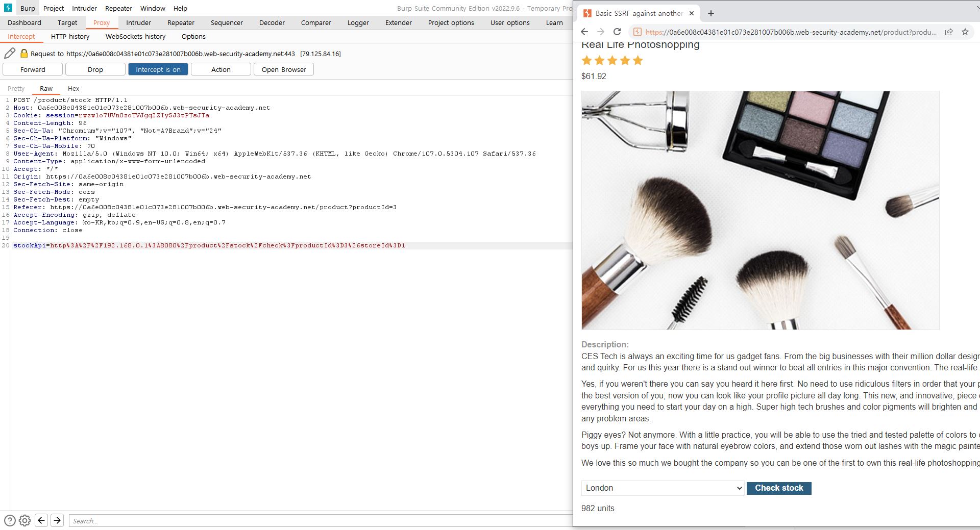The height and width of the screenshot is (530, 980).
Task: Click the Forward button
Action: click(x=33, y=69)
